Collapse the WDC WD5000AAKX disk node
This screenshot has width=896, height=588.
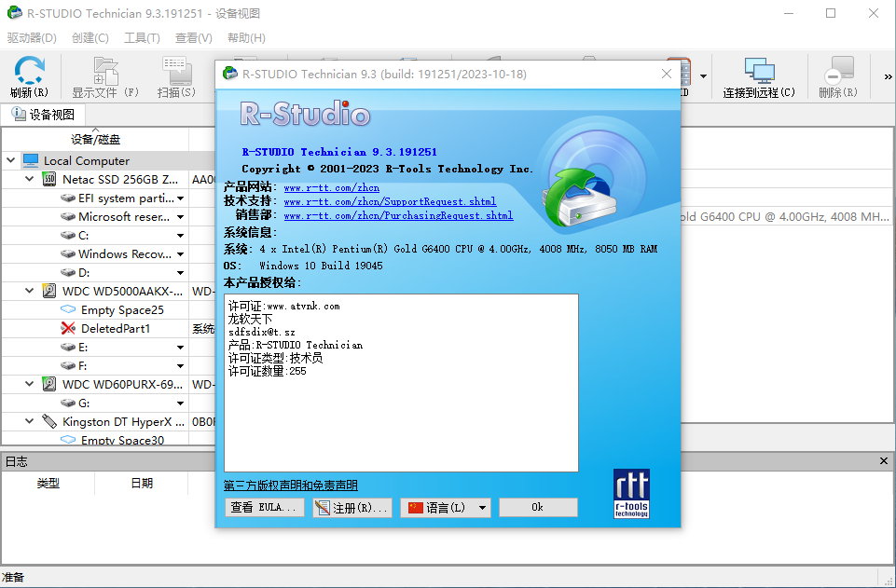click(30, 291)
